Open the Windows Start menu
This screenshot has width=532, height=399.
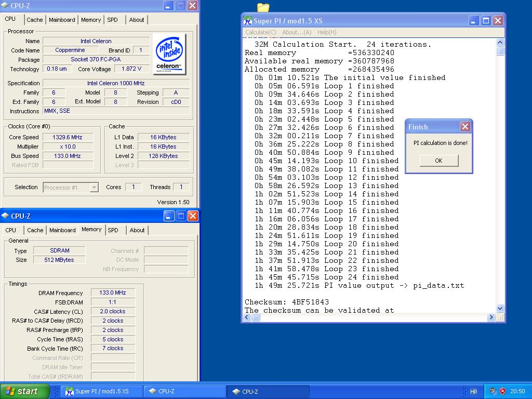(x=24, y=391)
